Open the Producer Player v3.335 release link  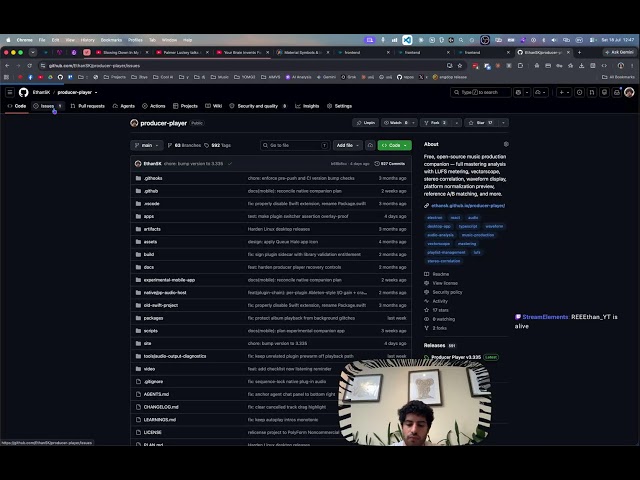[x=456, y=357]
